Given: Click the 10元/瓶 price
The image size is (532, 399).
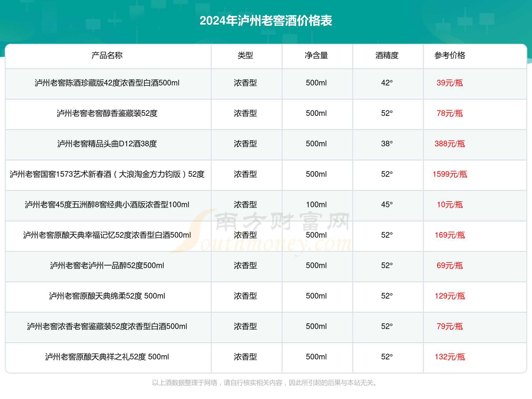Looking at the screenshot, I should pos(450,205).
